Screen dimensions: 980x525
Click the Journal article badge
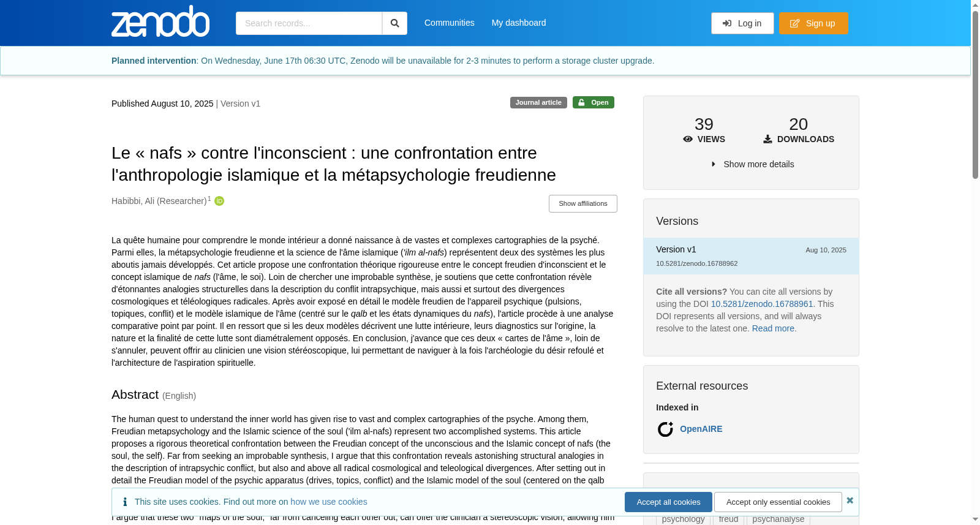pos(538,102)
